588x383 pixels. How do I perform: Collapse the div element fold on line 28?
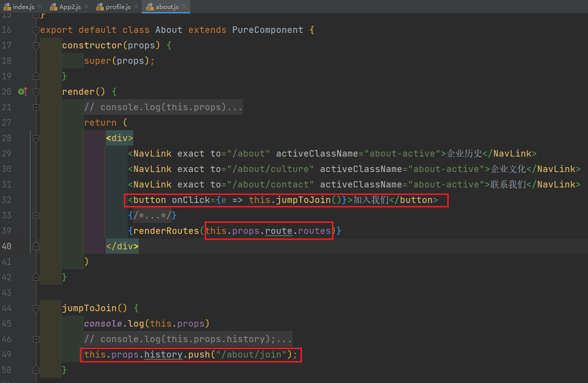(36, 138)
